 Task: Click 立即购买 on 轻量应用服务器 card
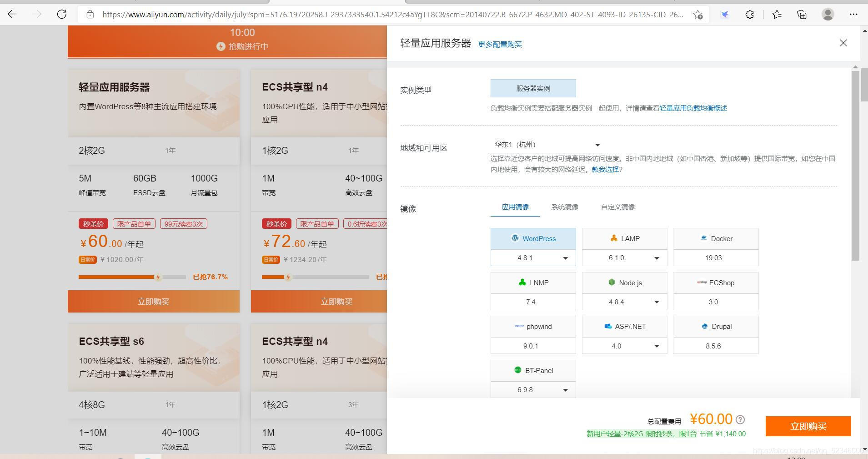[x=154, y=302]
